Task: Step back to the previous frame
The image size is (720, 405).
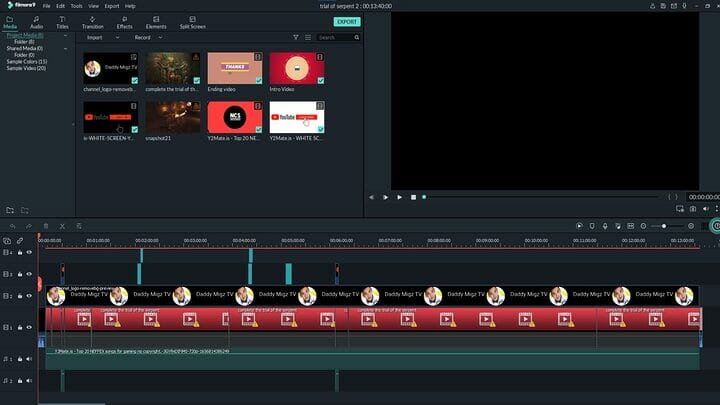Action: 371,197
